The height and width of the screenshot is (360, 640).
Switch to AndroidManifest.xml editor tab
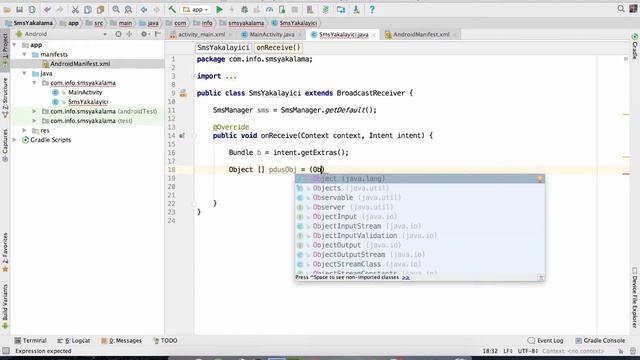420,35
